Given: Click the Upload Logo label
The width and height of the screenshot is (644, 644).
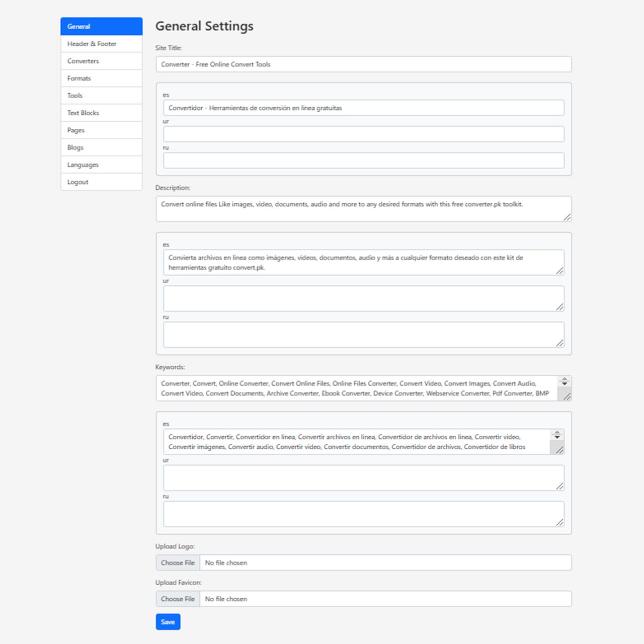Looking at the screenshot, I should [175, 546].
